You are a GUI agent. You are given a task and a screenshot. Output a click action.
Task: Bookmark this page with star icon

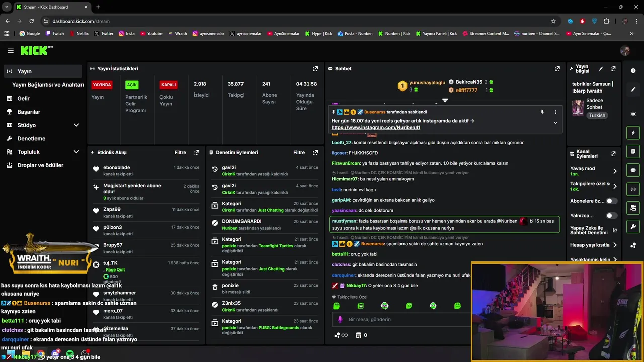pos(553,21)
